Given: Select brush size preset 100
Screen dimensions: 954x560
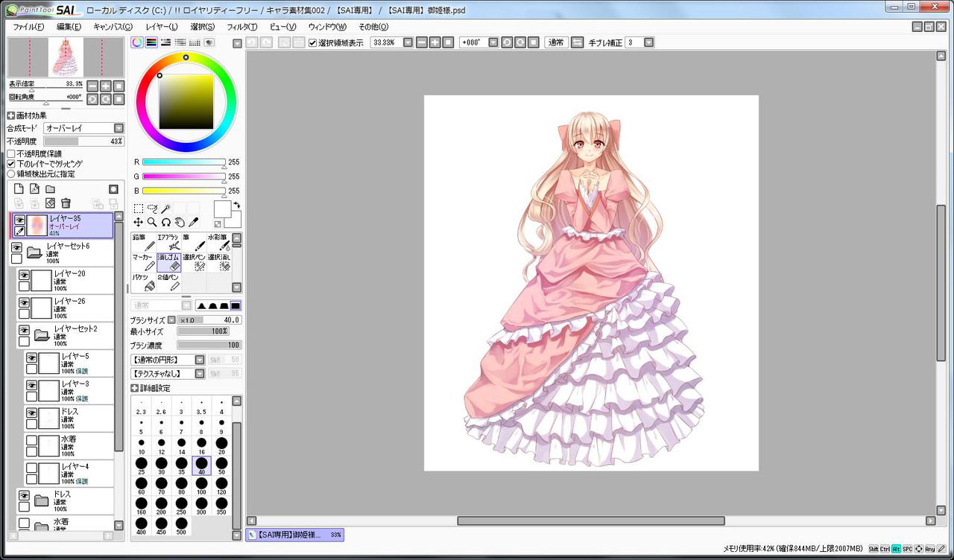Looking at the screenshot, I should point(201,486).
